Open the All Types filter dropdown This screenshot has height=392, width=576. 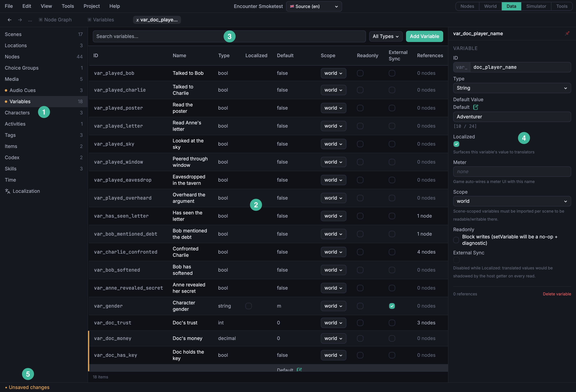[386, 36]
